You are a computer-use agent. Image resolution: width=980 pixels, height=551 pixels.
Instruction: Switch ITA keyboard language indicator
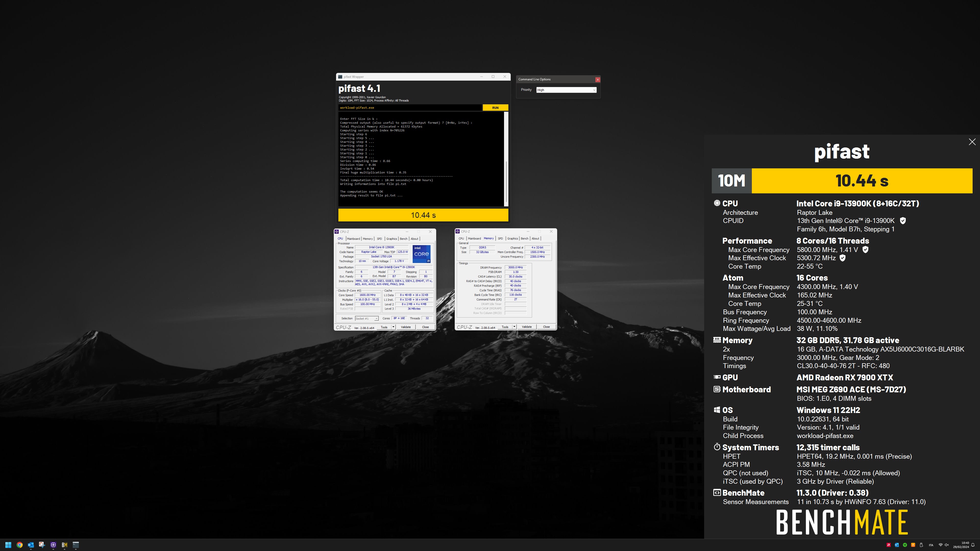click(x=931, y=545)
